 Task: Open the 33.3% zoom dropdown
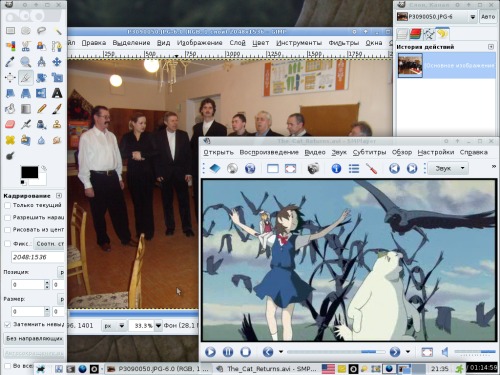(x=158, y=325)
